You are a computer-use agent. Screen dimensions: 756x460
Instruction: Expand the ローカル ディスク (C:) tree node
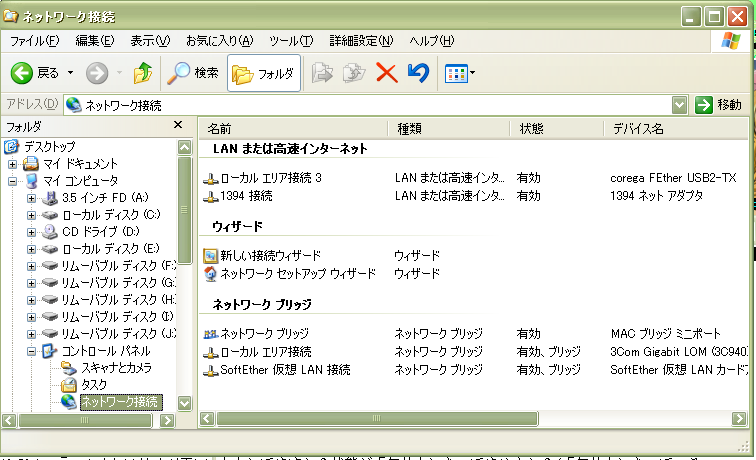pos(32,216)
